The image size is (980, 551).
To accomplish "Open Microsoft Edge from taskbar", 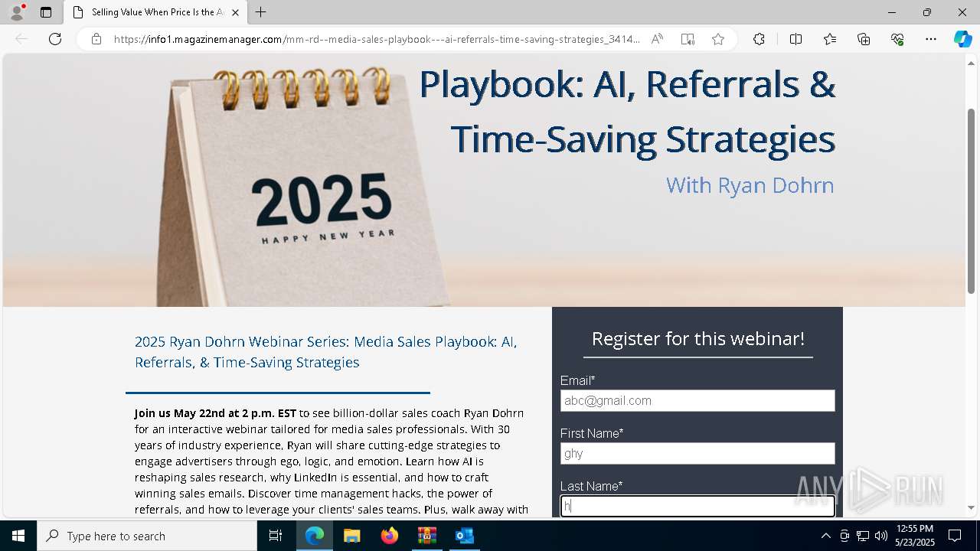I will (315, 536).
